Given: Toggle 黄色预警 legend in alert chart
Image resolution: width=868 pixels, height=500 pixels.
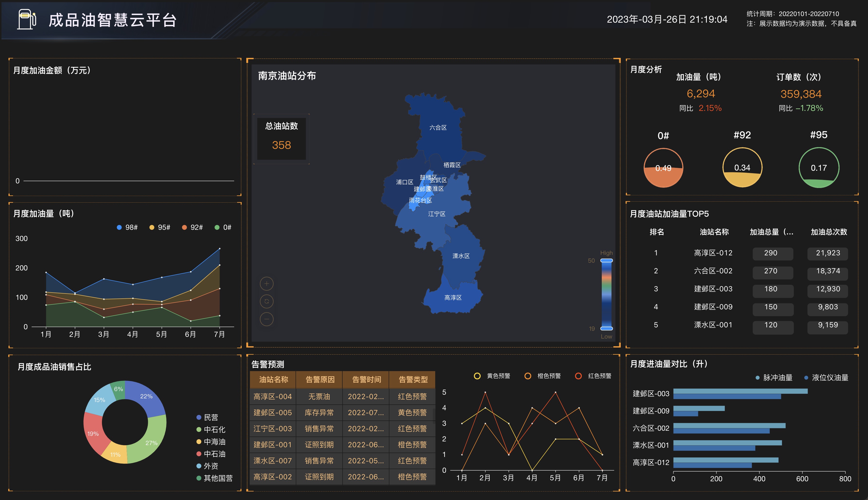Looking at the screenshot, I should [492, 376].
